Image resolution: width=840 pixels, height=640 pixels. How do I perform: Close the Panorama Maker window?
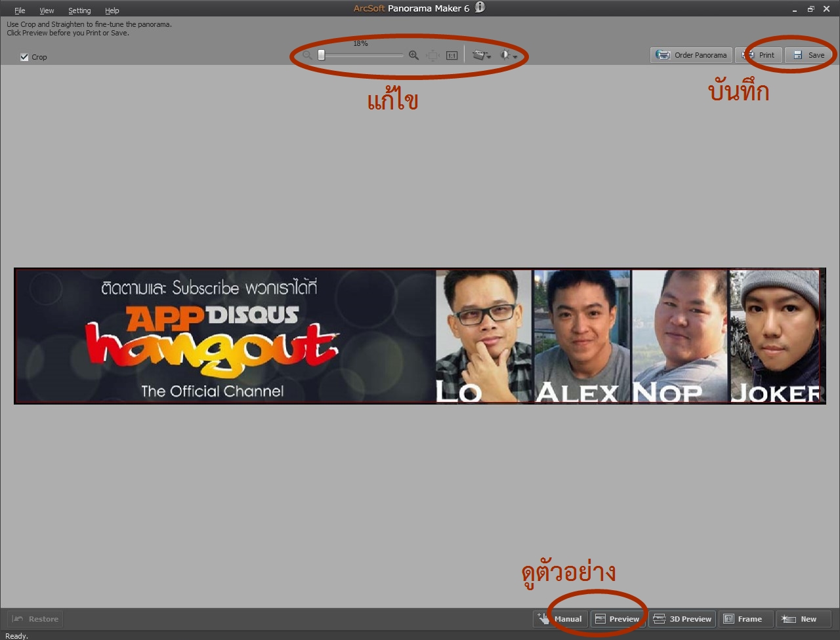(x=826, y=9)
